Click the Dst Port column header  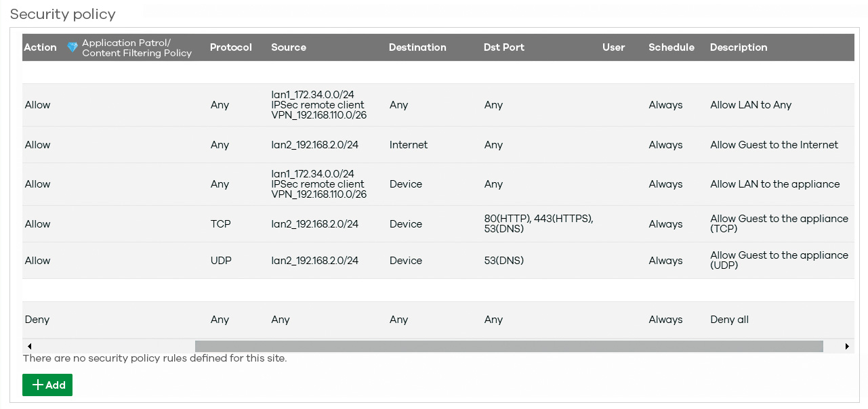(504, 47)
